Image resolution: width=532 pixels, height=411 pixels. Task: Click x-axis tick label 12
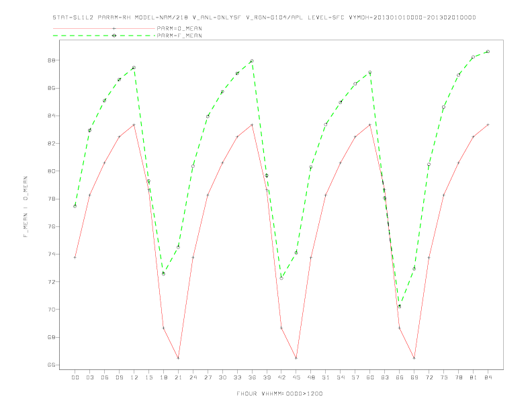[x=134, y=377]
